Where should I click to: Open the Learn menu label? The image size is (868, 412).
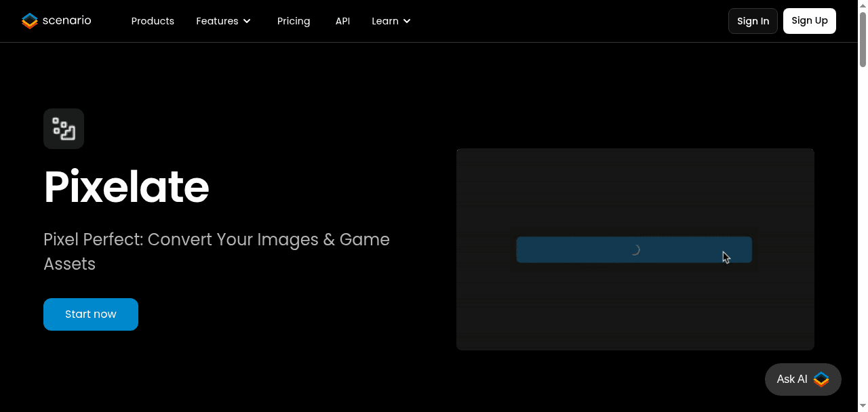pyautogui.click(x=385, y=21)
